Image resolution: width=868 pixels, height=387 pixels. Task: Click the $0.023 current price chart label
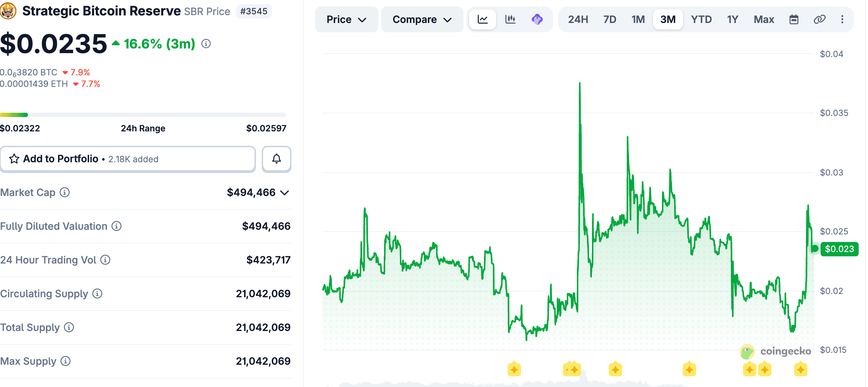[x=839, y=249]
